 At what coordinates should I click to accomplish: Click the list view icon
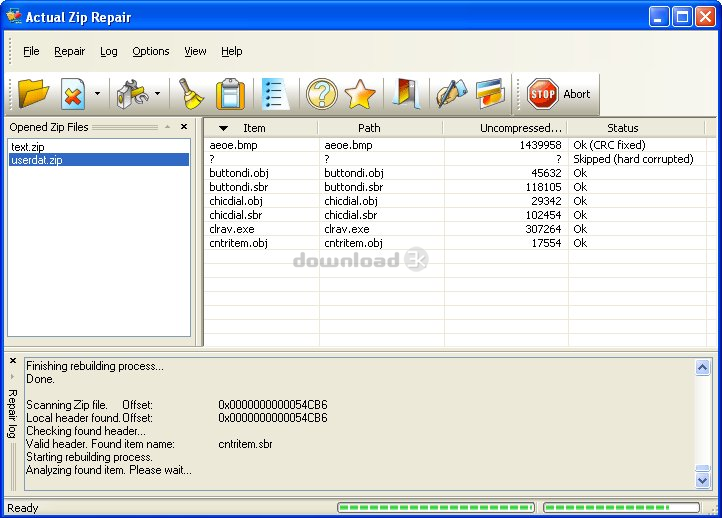click(275, 94)
